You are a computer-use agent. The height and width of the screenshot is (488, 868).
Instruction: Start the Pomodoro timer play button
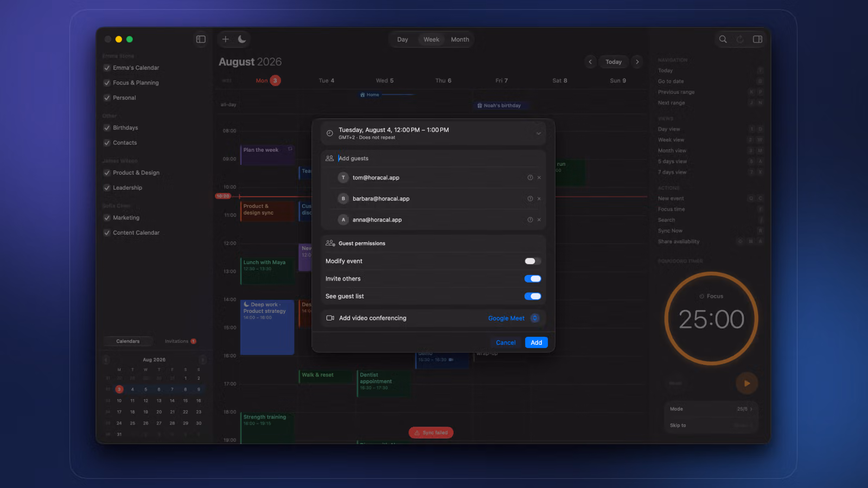click(x=747, y=383)
